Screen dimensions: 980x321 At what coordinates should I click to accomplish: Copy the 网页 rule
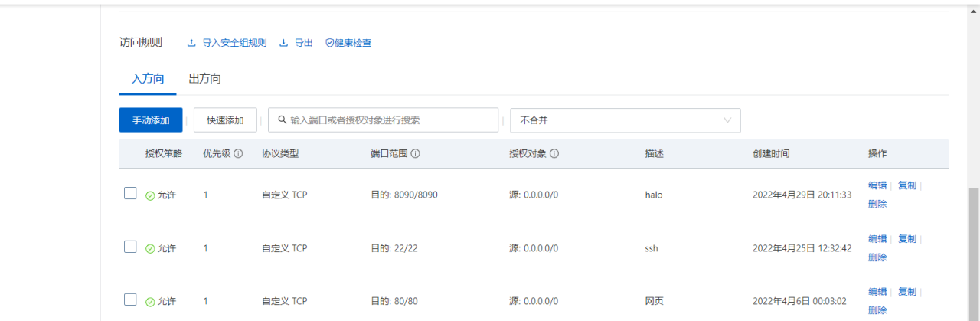click(907, 292)
